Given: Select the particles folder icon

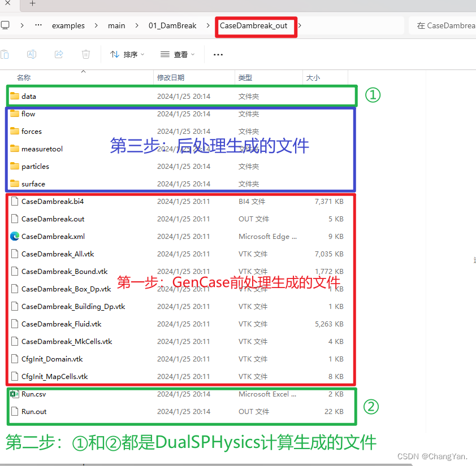Looking at the screenshot, I should pos(15,166).
